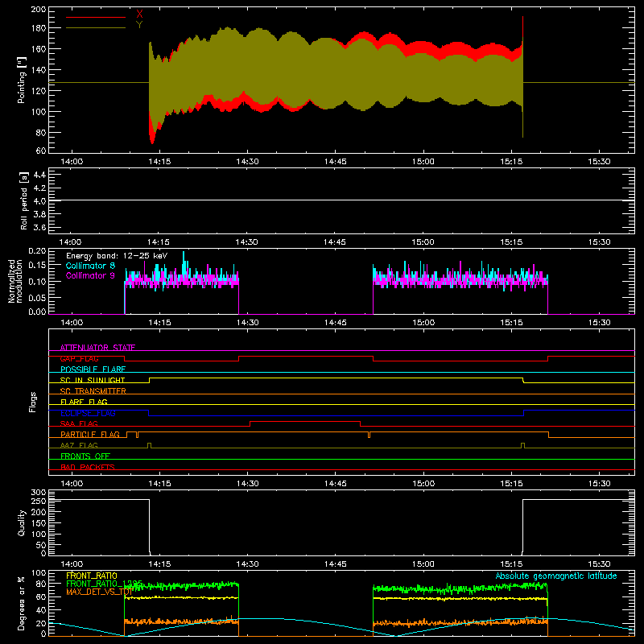Screen dimensions: 644x644
Task: Click the red X legend line sample
Action: pos(96,17)
